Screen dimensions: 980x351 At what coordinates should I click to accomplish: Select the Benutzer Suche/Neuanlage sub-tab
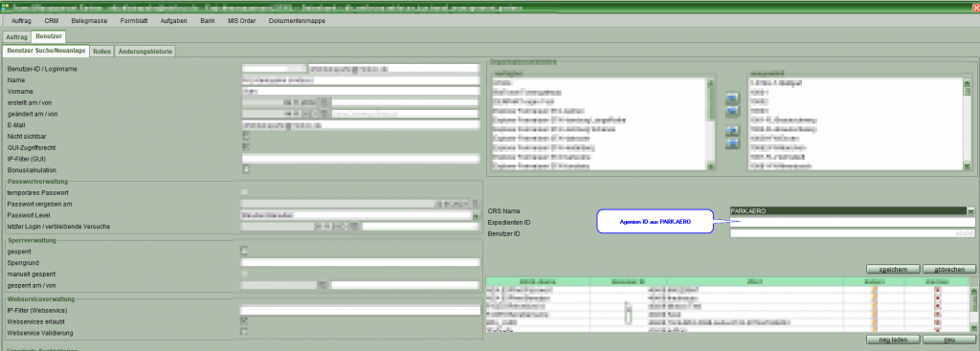(x=46, y=51)
